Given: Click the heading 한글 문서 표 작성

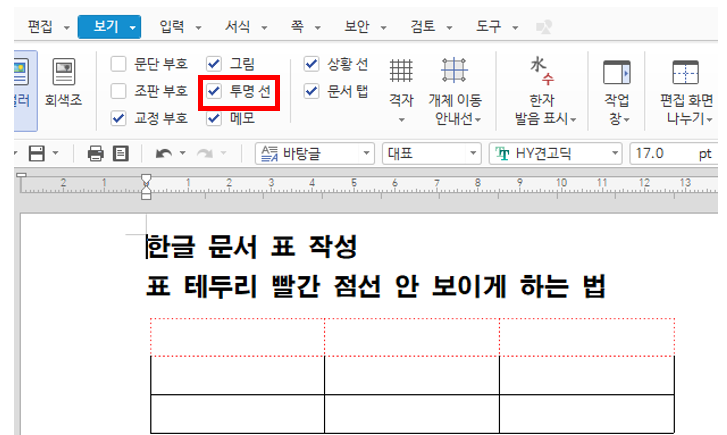Looking at the screenshot, I should pos(252,246).
